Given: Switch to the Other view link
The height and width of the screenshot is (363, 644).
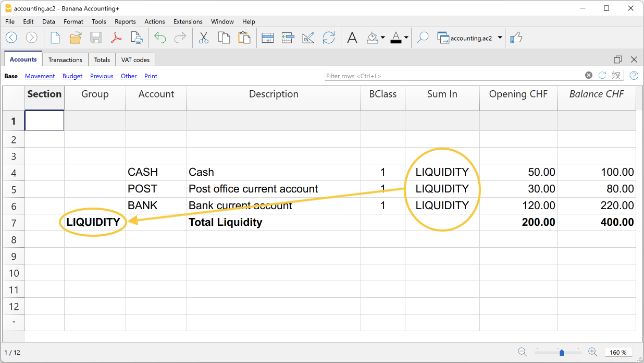Looking at the screenshot, I should (x=129, y=76).
